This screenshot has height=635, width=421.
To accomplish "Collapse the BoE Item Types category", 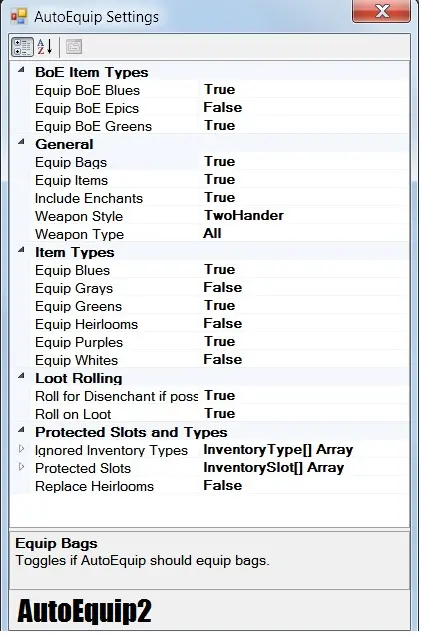I will [21, 70].
